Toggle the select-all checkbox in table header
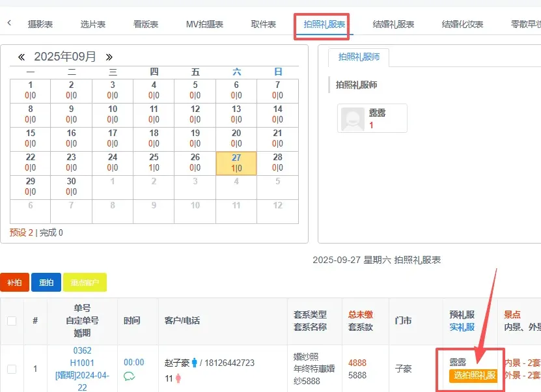Image resolution: width=541 pixels, height=392 pixels. click(12, 320)
